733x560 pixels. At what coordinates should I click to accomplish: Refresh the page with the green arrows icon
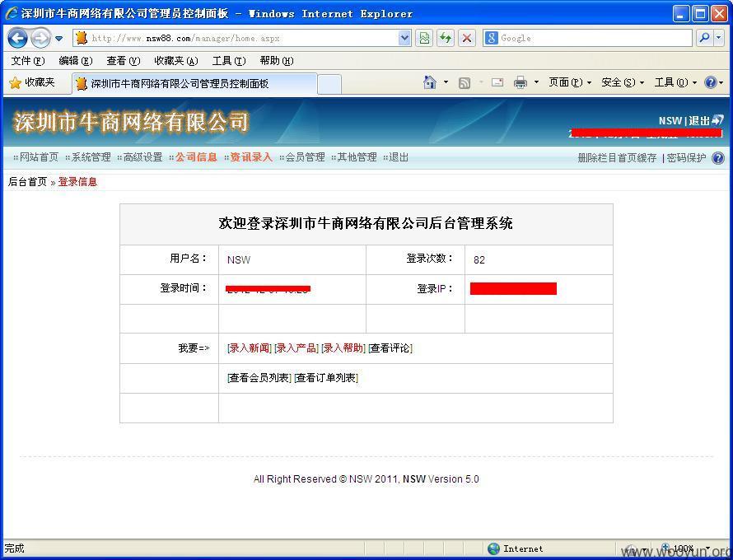(x=446, y=38)
